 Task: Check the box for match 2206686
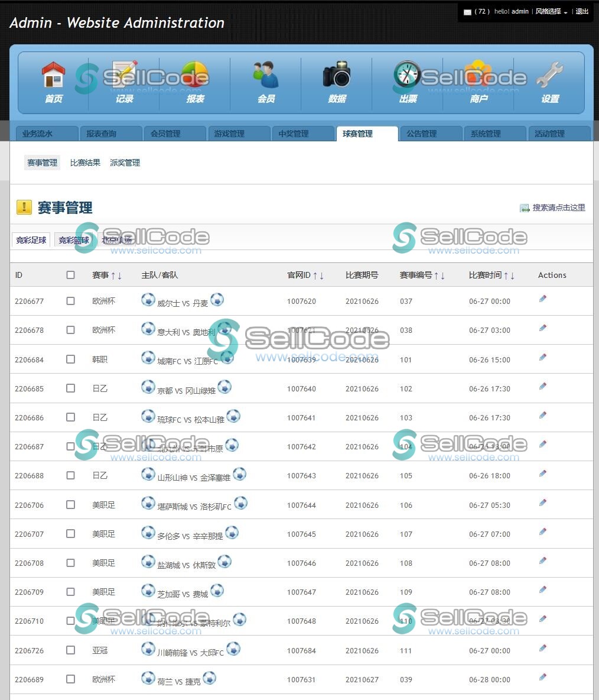(x=70, y=417)
